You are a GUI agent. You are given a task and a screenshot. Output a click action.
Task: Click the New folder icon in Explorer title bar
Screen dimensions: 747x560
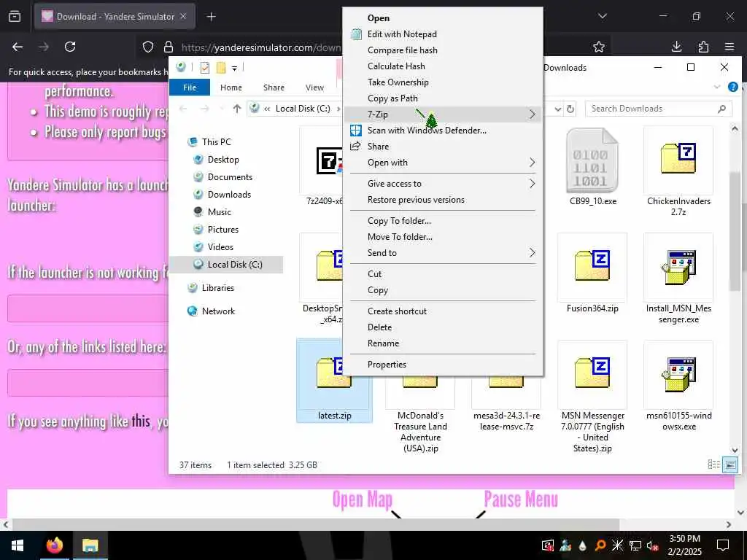click(221, 68)
